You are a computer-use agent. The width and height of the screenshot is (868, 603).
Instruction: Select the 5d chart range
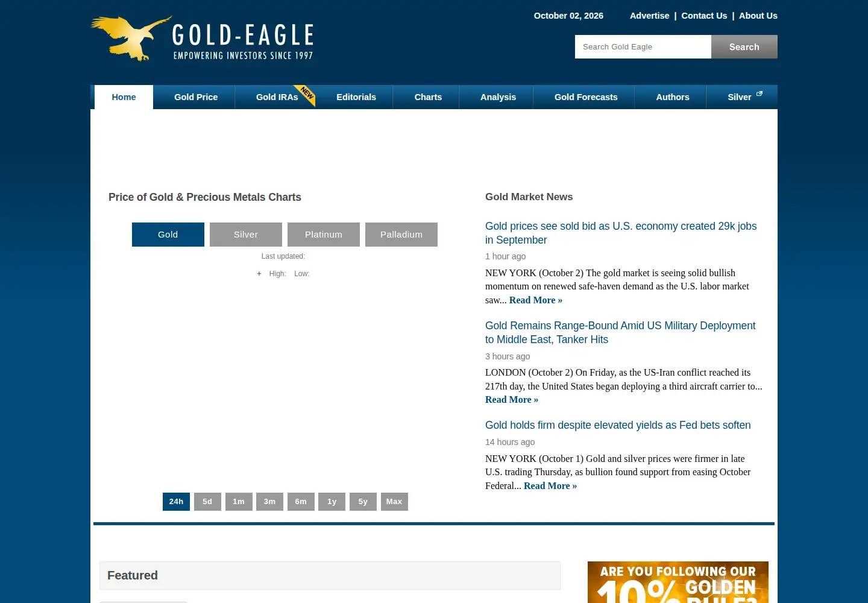(x=207, y=502)
